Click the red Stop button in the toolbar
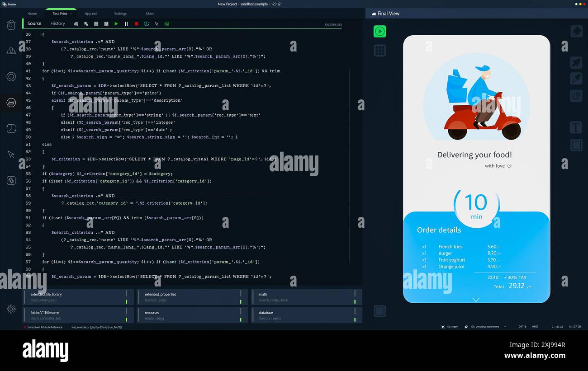This screenshot has width=588, height=371. 136,23
